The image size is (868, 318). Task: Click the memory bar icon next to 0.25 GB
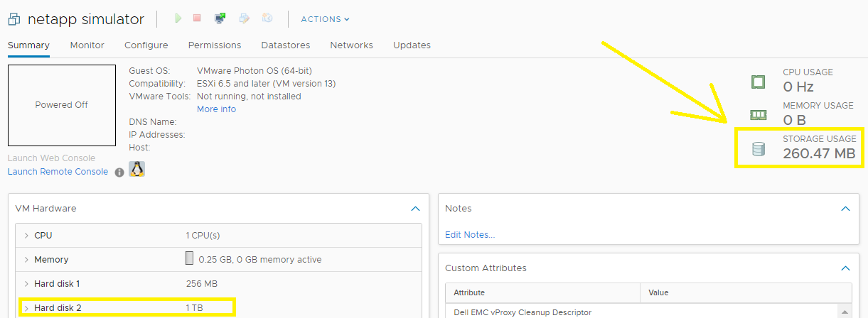point(189,258)
